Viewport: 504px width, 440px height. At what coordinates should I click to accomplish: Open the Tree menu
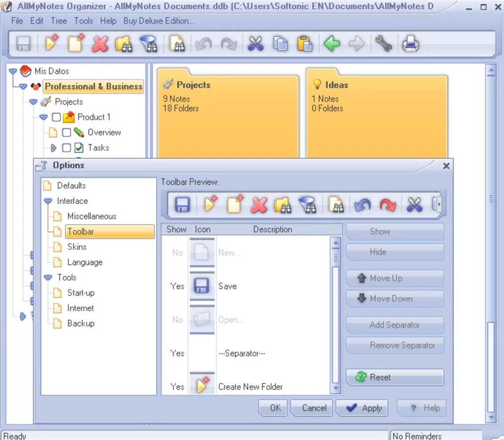pos(59,21)
